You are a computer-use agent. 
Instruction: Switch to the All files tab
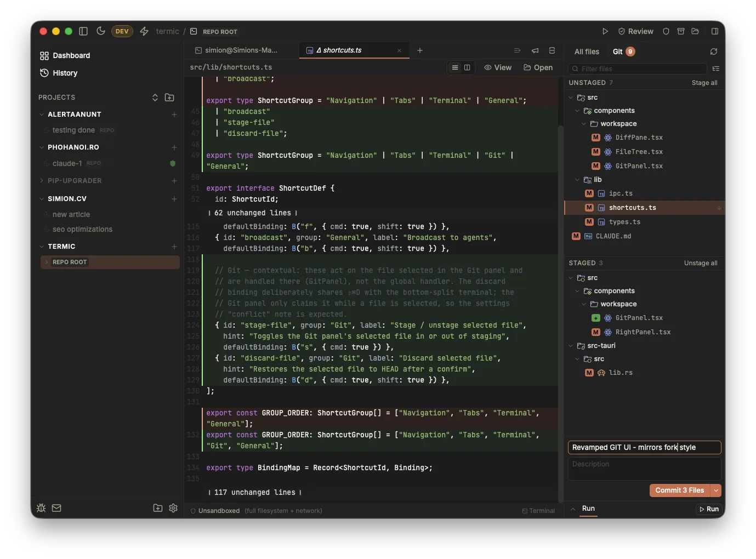click(587, 52)
